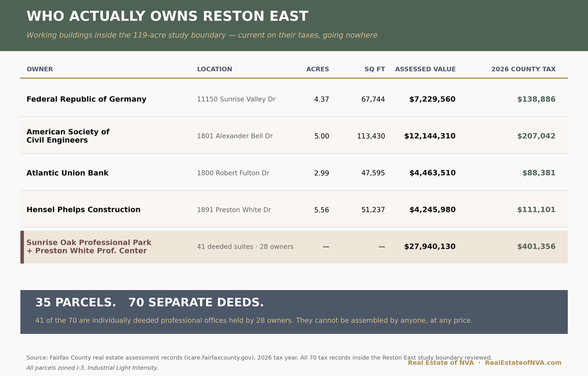Click county tax $138,886
Screen dimensions: 588x376
click(x=536, y=99)
